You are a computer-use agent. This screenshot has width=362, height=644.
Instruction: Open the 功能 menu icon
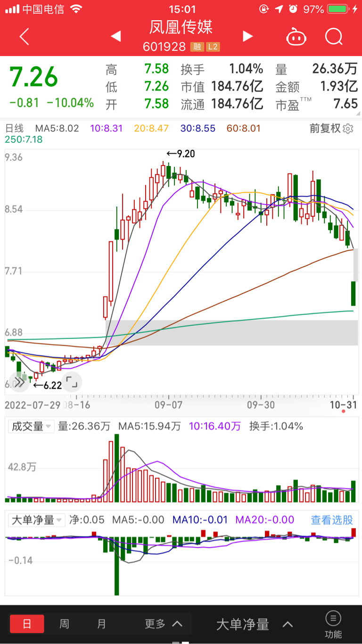click(333, 623)
